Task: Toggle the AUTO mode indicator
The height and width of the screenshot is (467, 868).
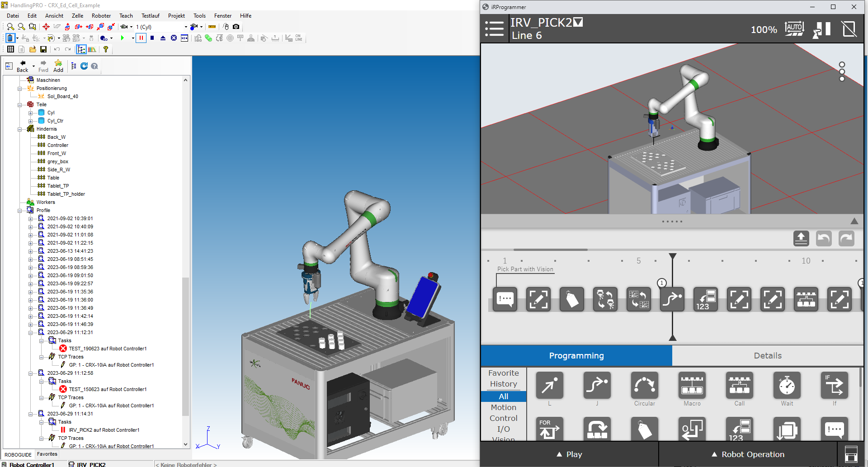Action: coord(794,29)
